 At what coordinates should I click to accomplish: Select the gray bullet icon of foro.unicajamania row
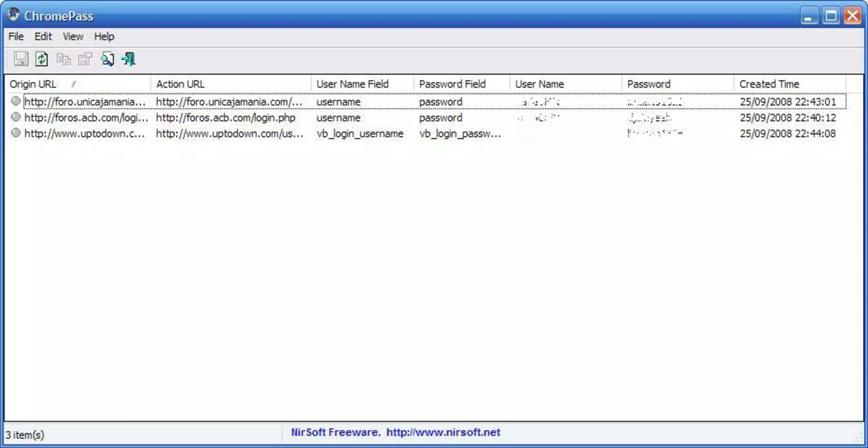pos(16,101)
